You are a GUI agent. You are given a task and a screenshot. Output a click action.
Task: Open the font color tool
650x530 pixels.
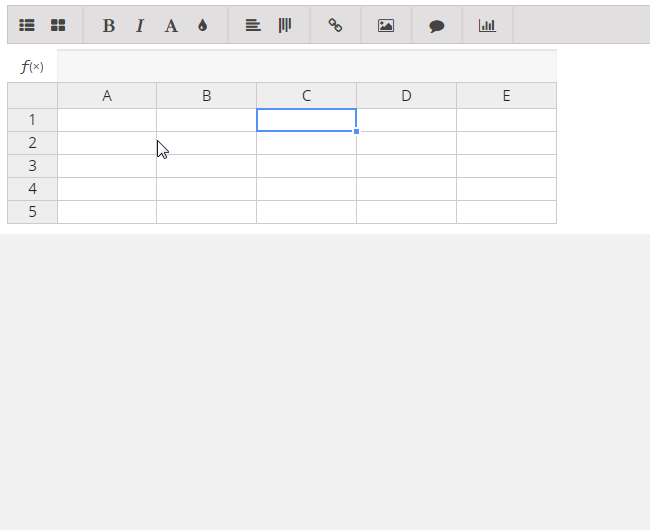tap(171, 26)
